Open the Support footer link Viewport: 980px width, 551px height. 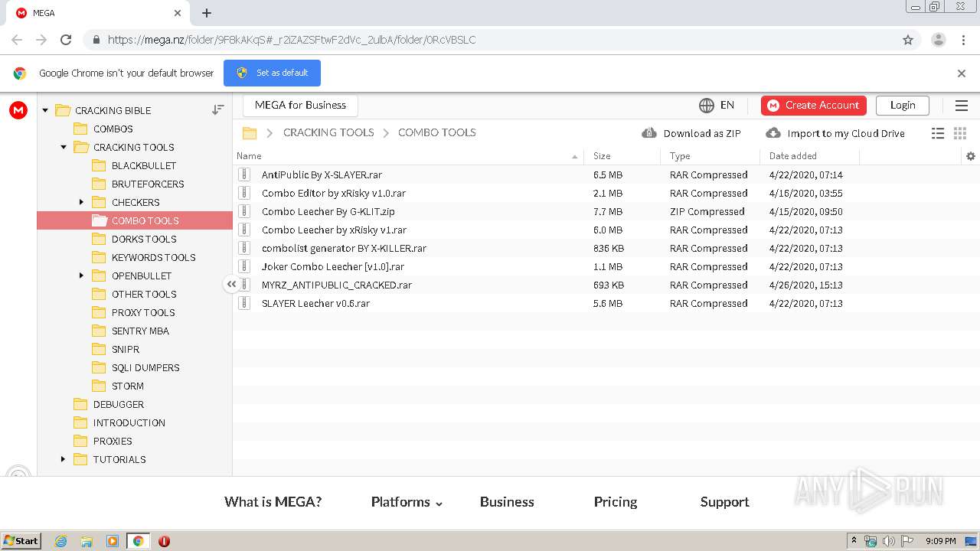(x=724, y=502)
